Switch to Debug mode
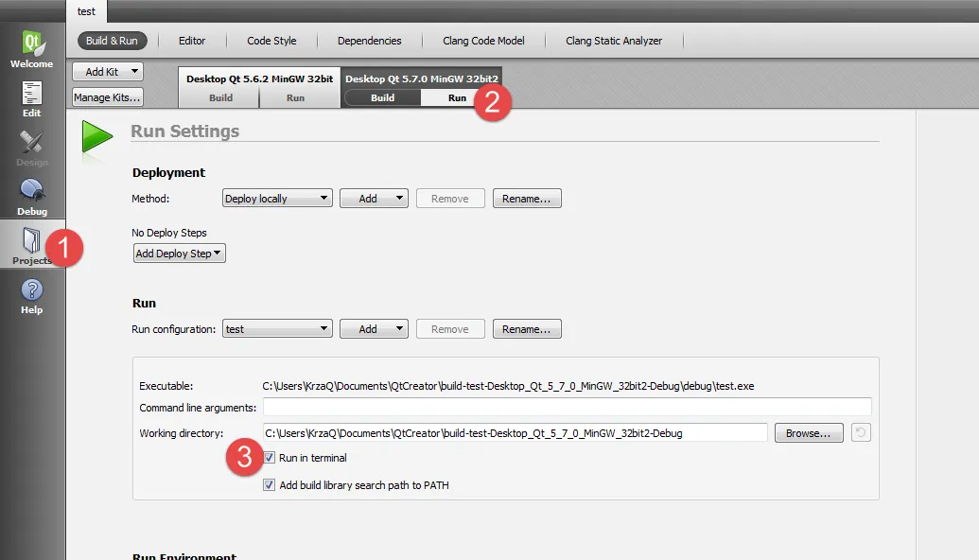Screen dimensions: 979x560 [32, 197]
